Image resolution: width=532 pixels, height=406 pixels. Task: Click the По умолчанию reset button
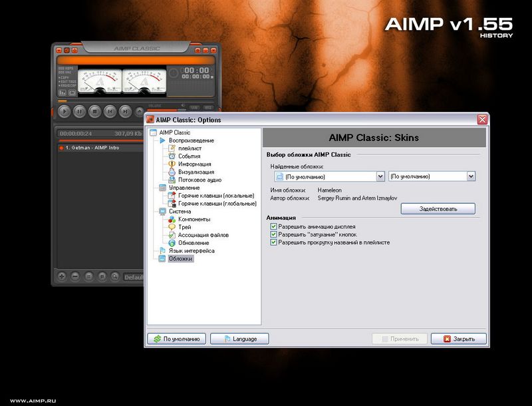(x=176, y=339)
